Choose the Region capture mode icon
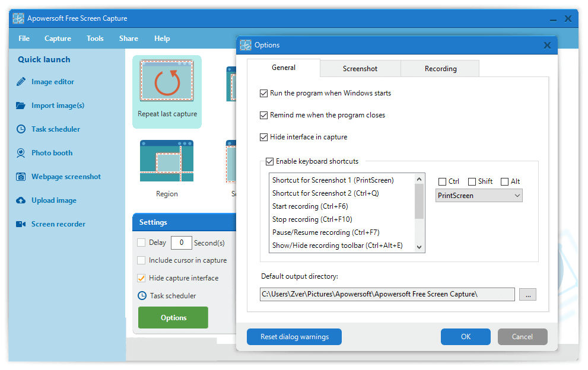 167,161
